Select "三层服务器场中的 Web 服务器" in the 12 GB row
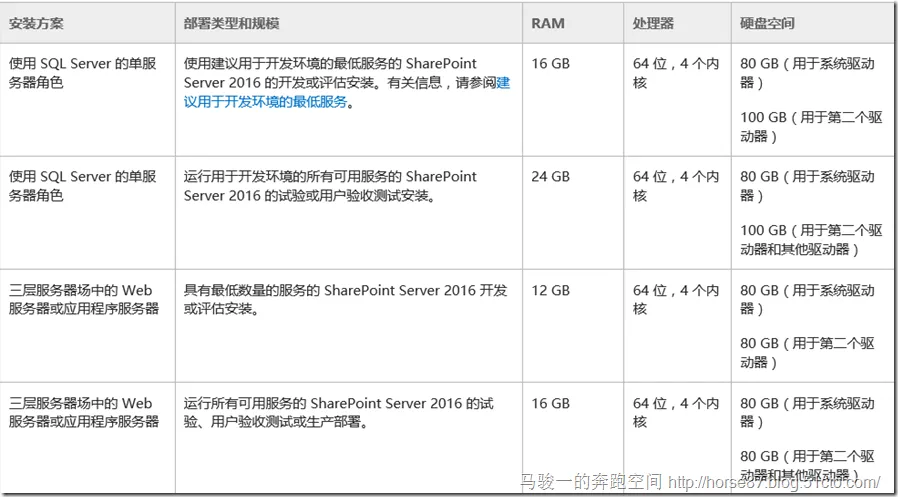The image size is (898, 497). coord(84,299)
